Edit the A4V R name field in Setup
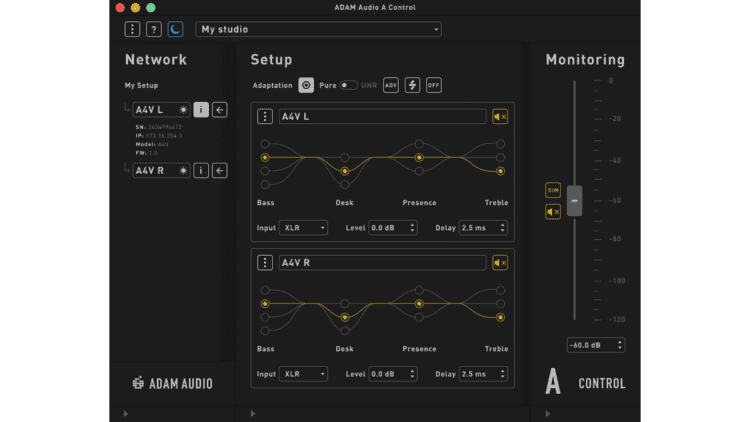Viewport: 750px width, 422px height. pyautogui.click(x=382, y=263)
